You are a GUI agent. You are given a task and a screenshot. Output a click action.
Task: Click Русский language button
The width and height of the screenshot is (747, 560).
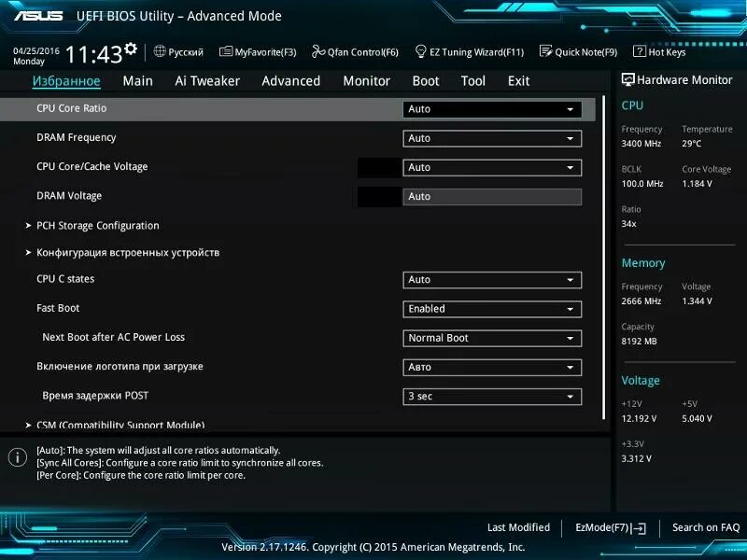pos(178,52)
